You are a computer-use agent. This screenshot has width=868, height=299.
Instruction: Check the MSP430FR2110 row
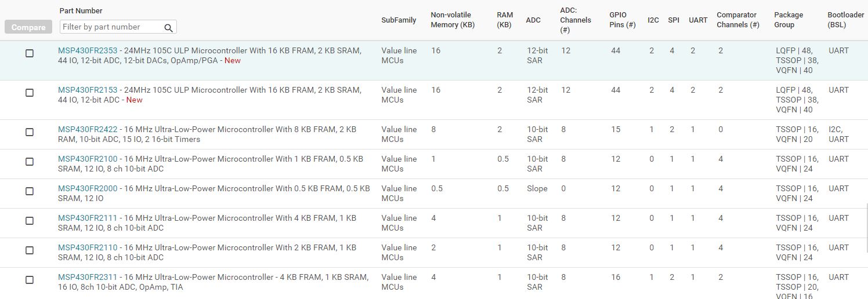[x=30, y=250]
